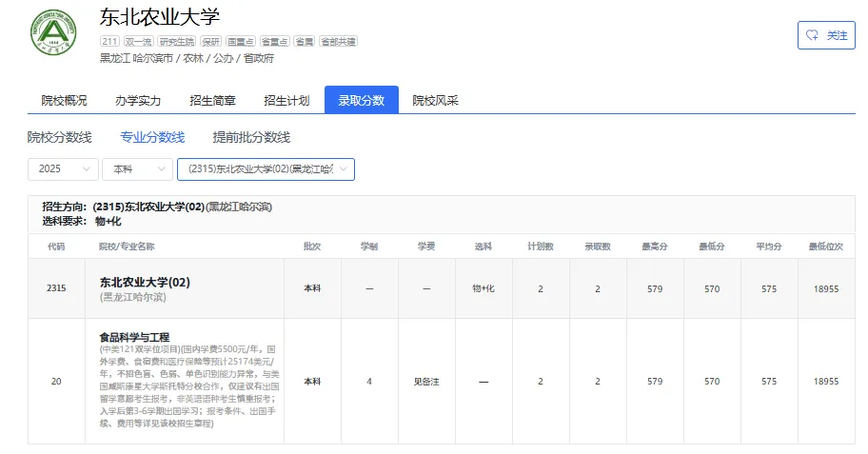This screenshot has height=454, width=868.
Task: Click code 2315 in the table
Action: (x=56, y=288)
